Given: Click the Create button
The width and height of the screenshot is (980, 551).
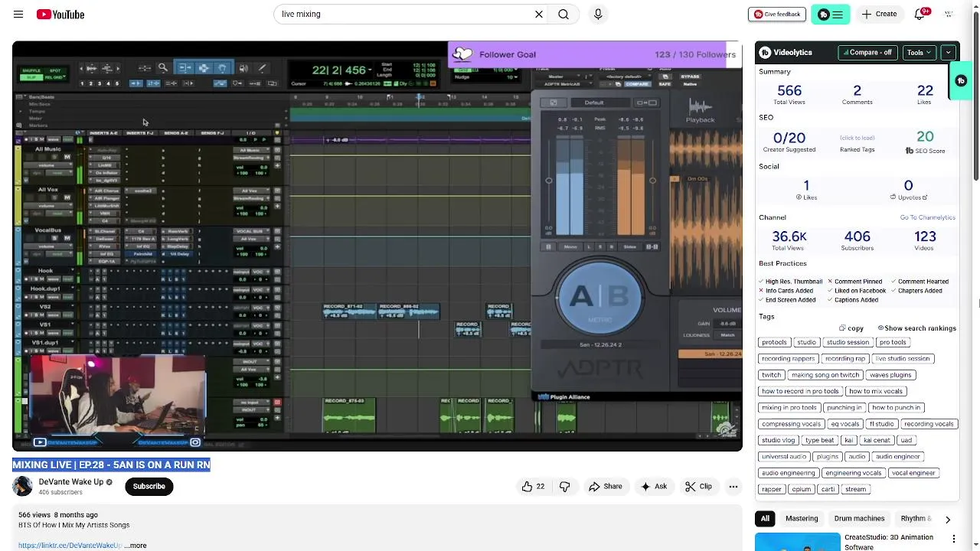Looking at the screenshot, I should (879, 14).
